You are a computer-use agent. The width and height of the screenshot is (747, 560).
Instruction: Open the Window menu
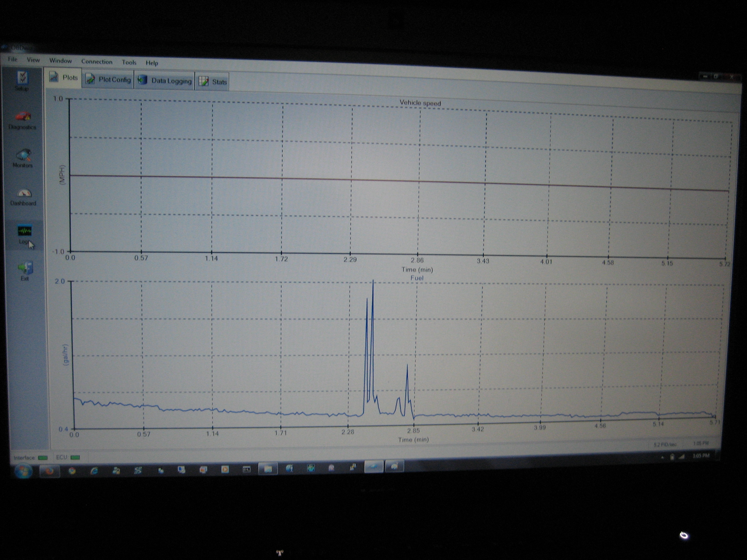[x=60, y=61]
